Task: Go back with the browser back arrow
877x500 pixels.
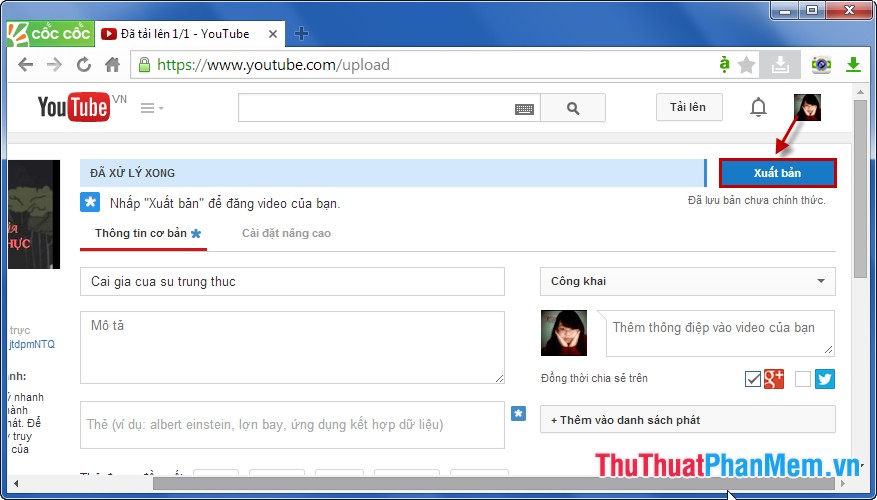Action: (x=25, y=65)
